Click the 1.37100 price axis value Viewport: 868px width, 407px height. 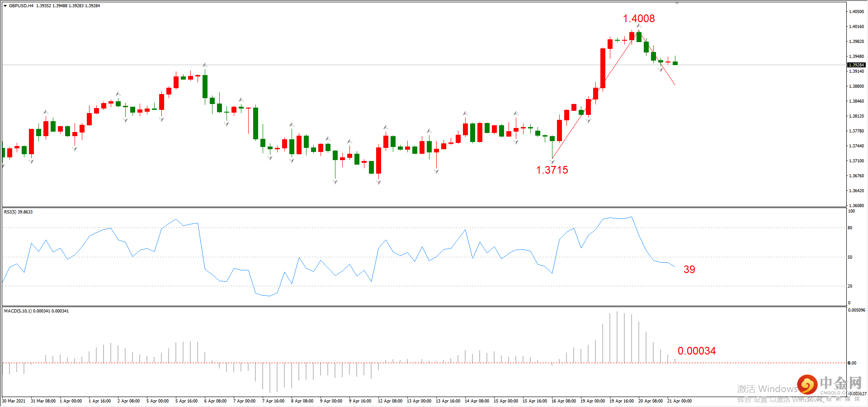click(x=856, y=161)
